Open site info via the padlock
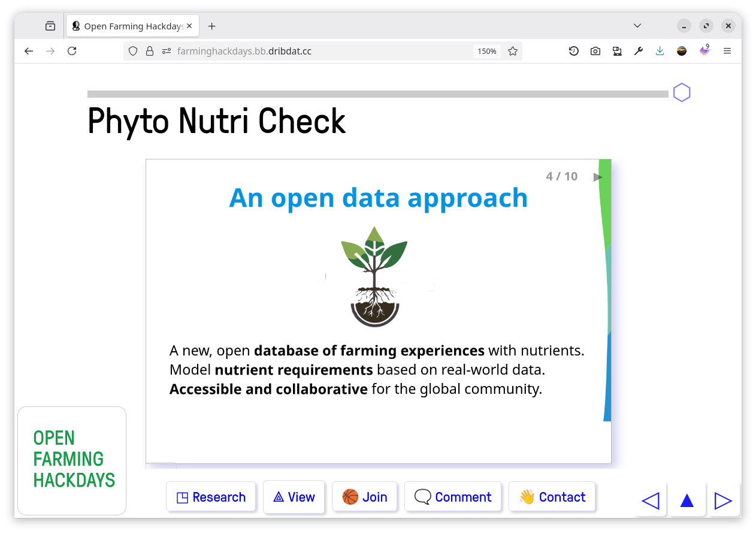Viewport: 756px width, 534px height. point(150,51)
